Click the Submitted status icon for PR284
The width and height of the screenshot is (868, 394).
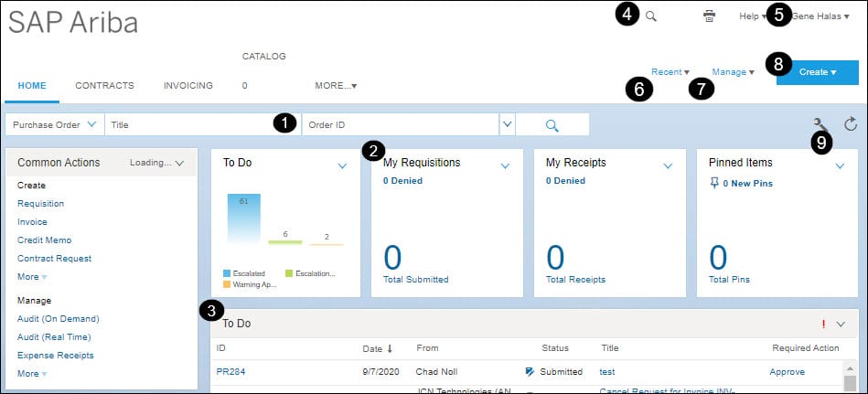pos(530,372)
